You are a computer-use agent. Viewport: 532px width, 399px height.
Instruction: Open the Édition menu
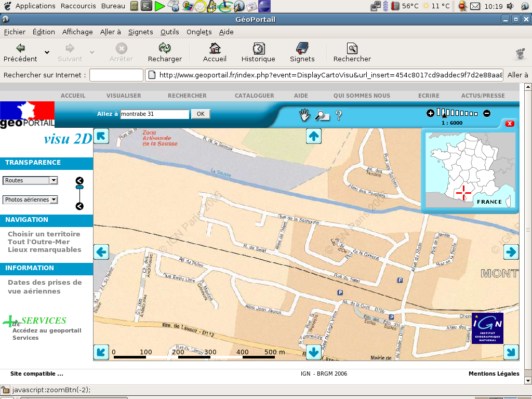click(44, 32)
